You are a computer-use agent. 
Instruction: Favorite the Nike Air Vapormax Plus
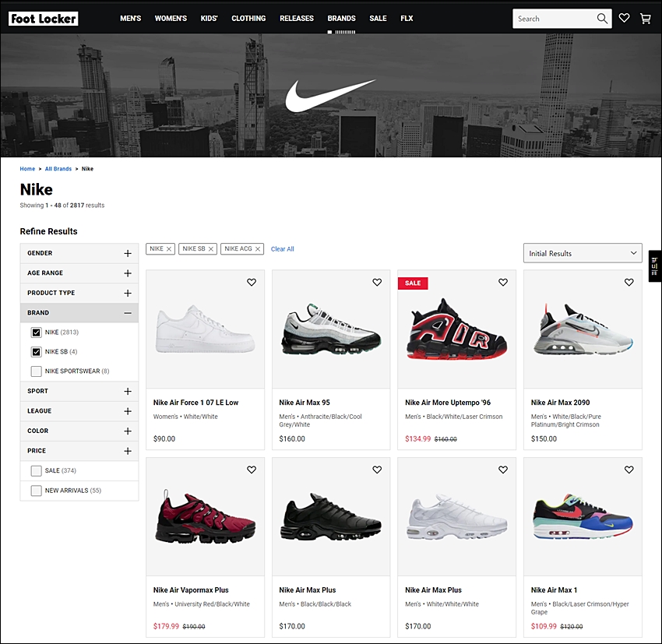(x=252, y=470)
